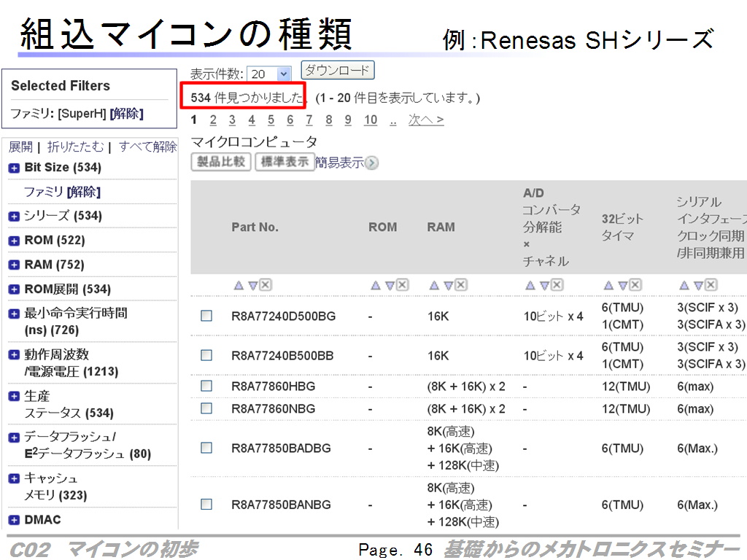Switch to 標準表示 standard view

(x=285, y=162)
